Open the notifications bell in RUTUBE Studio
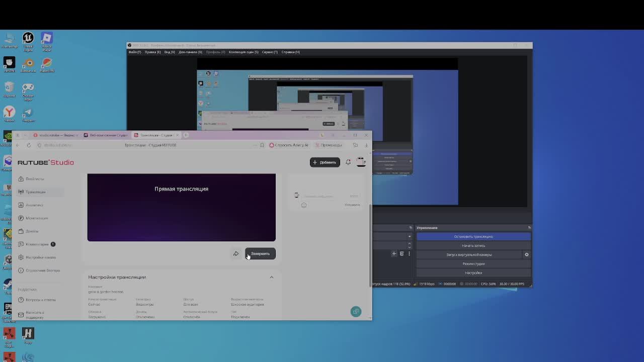Viewport: 644px width, 362px height. 348,162
